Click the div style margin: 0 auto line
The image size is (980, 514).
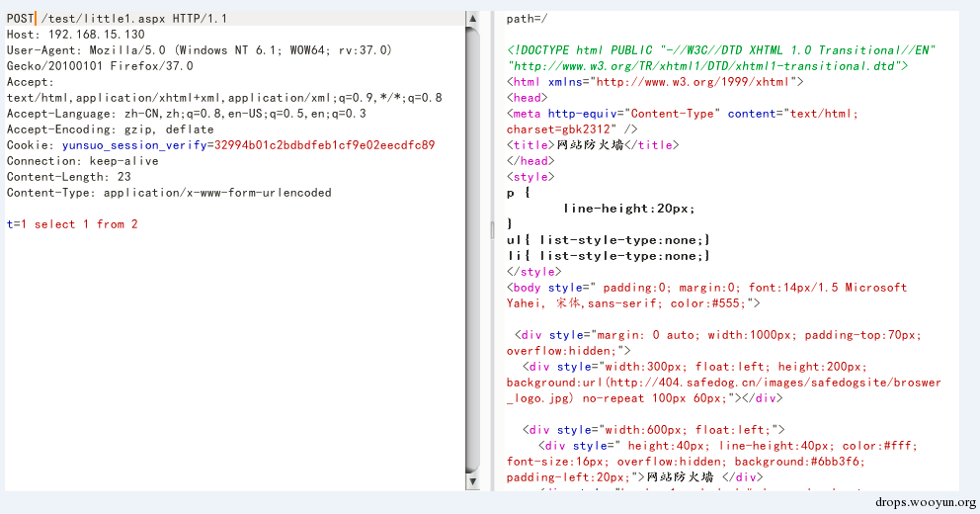point(717,335)
